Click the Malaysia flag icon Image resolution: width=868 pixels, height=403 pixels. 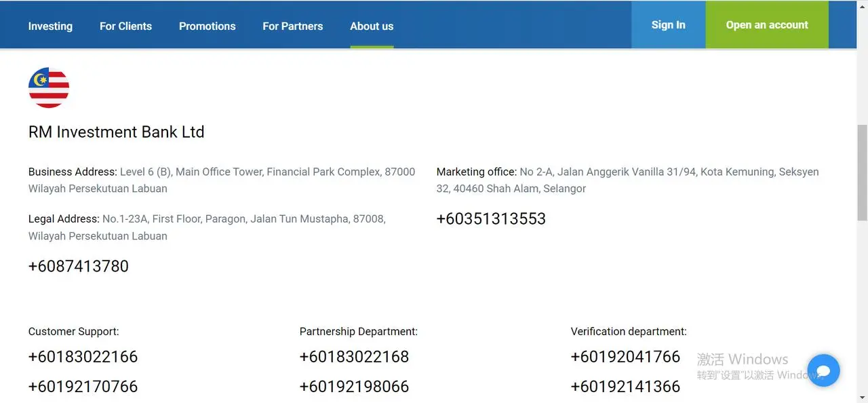49,88
